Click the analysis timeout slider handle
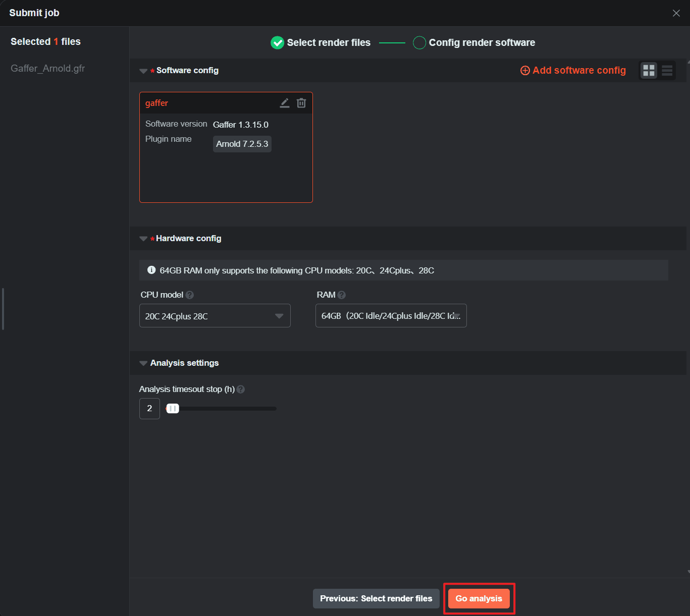Image resolution: width=690 pixels, height=616 pixels. [173, 409]
